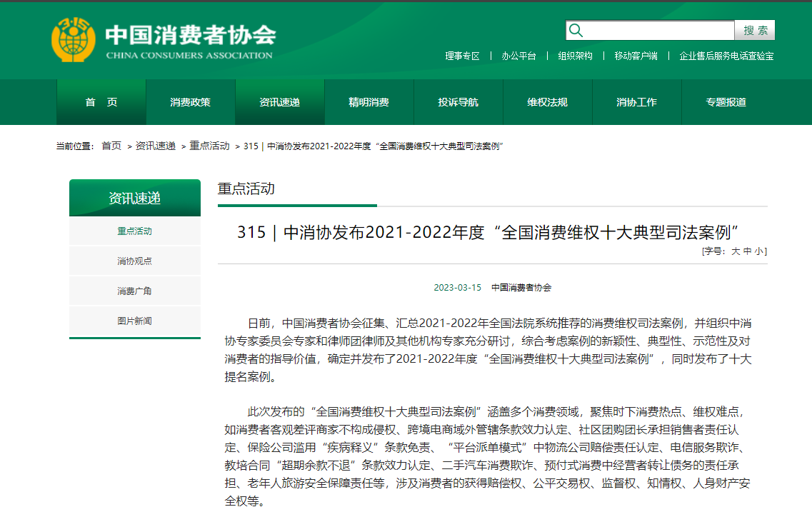Click 重点活动 in the breadcrumb trail

pos(209,146)
